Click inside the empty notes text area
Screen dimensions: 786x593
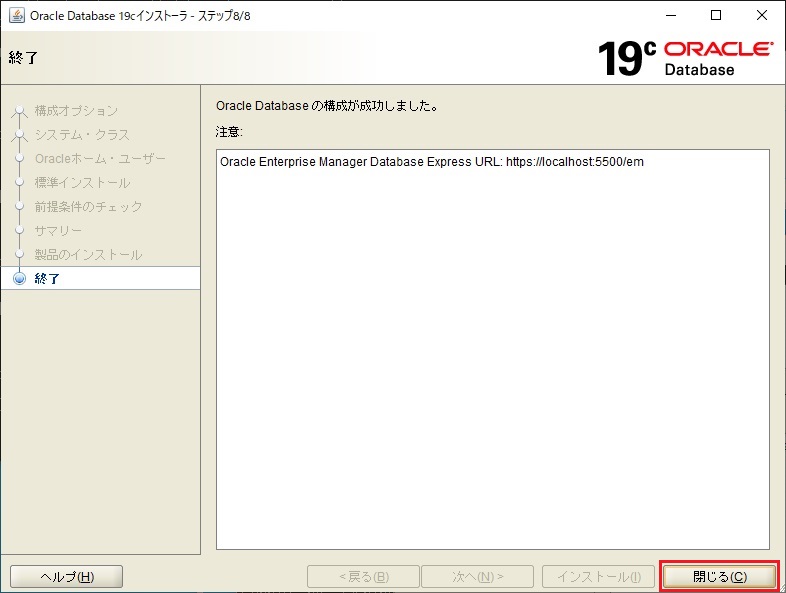(492, 360)
